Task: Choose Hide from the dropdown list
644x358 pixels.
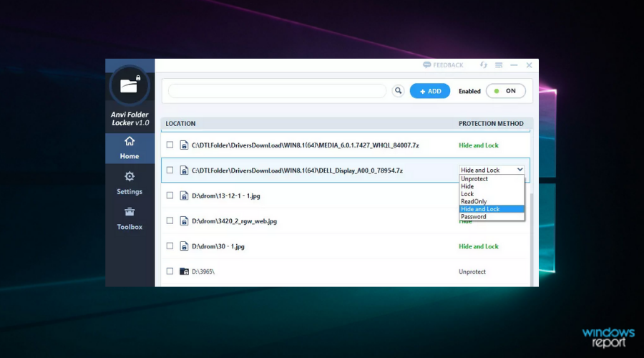Action: [x=491, y=186]
